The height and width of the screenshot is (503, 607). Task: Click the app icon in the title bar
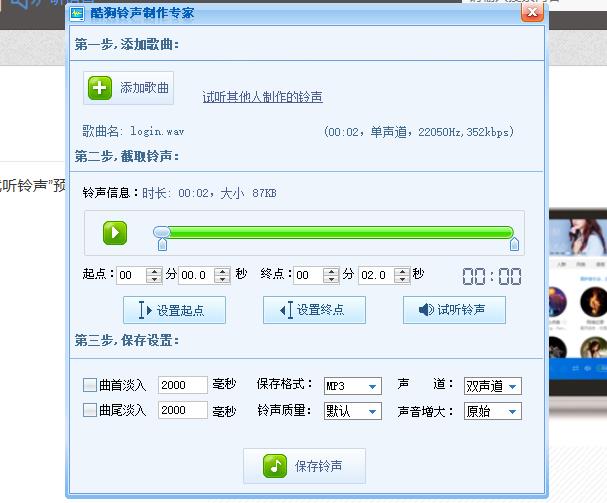coord(77,14)
